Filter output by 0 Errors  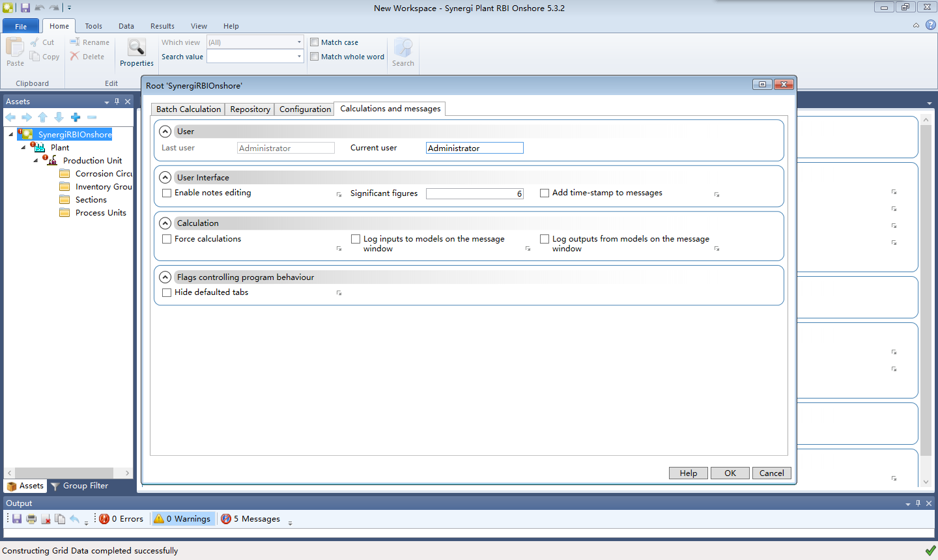[121, 519]
